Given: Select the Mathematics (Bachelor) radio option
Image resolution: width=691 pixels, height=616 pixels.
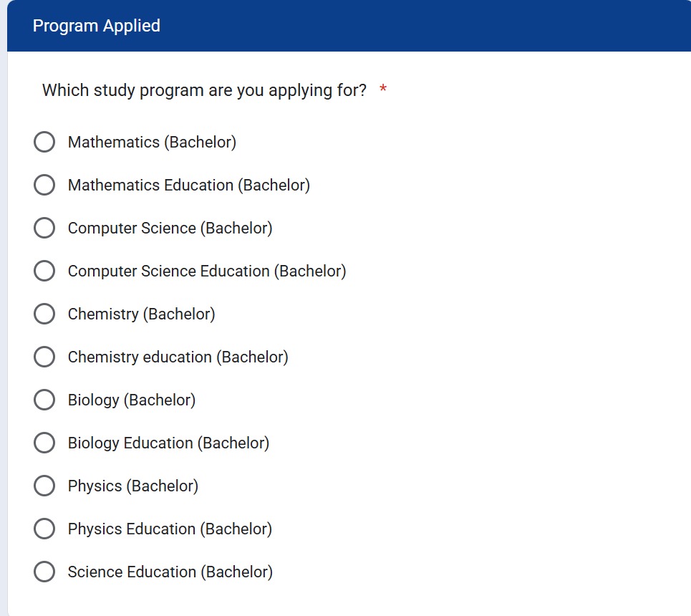Looking at the screenshot, I should click(x=44, y=142).
